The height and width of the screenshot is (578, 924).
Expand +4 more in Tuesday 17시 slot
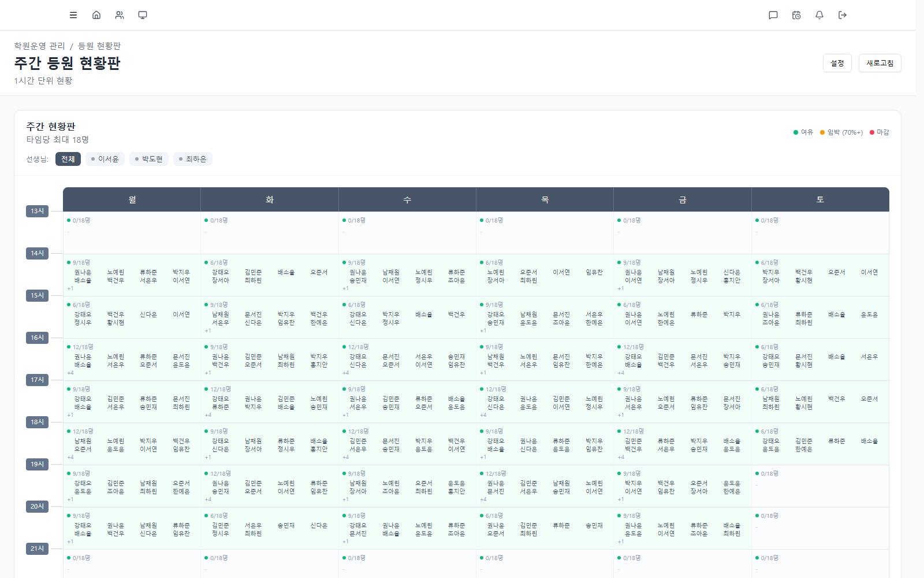tap(208, 415)
